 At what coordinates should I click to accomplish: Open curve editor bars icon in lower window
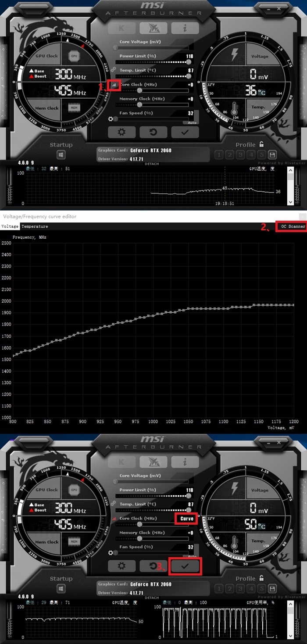(x=114, y=519)
